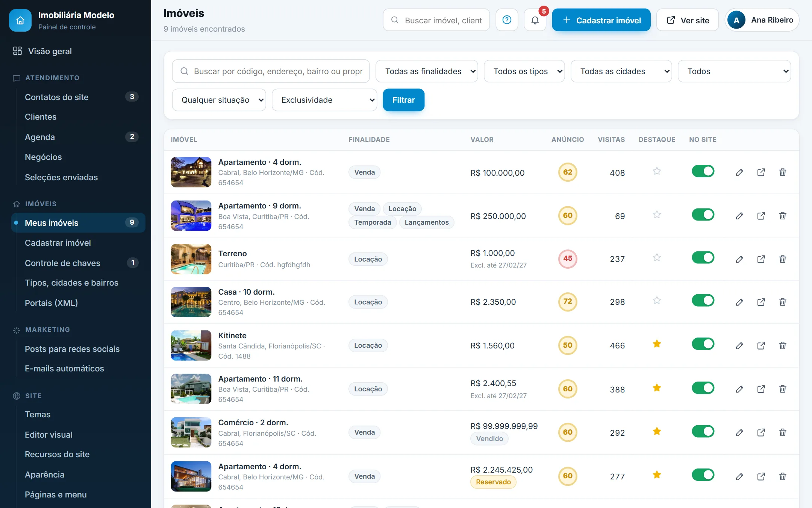Switch off site toggle for Casa 10 dorm.

703,301
